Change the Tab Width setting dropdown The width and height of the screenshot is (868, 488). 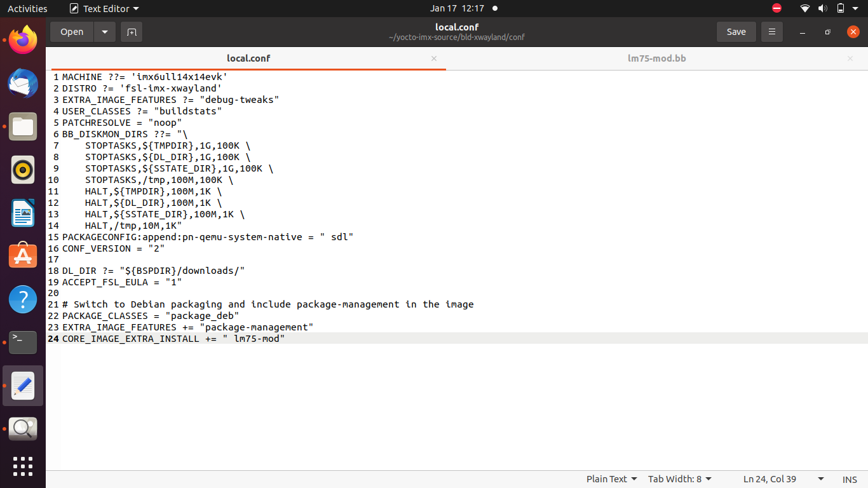(x=679, y=479)
